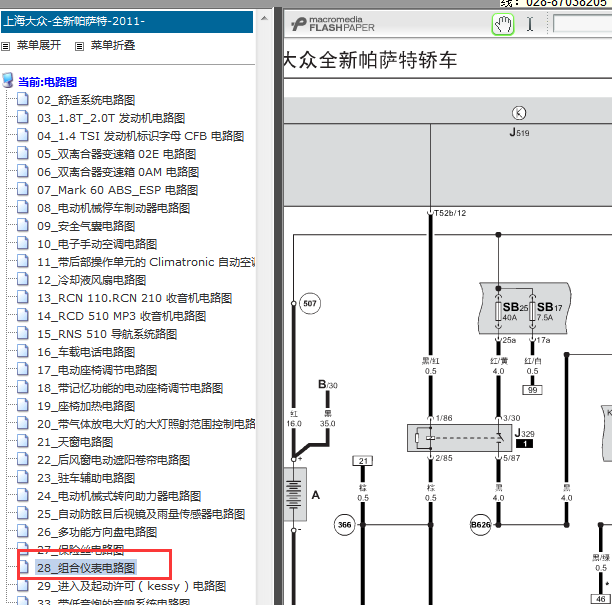Open 24_电动机械式转向助力器电路图
This screenshot has height=605, width=612.
119,496
